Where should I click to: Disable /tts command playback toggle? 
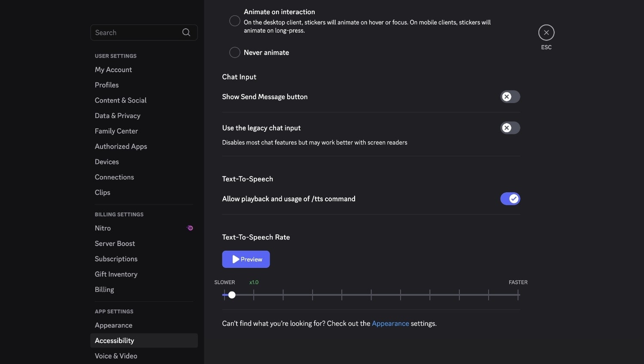[x=510, y=199]
